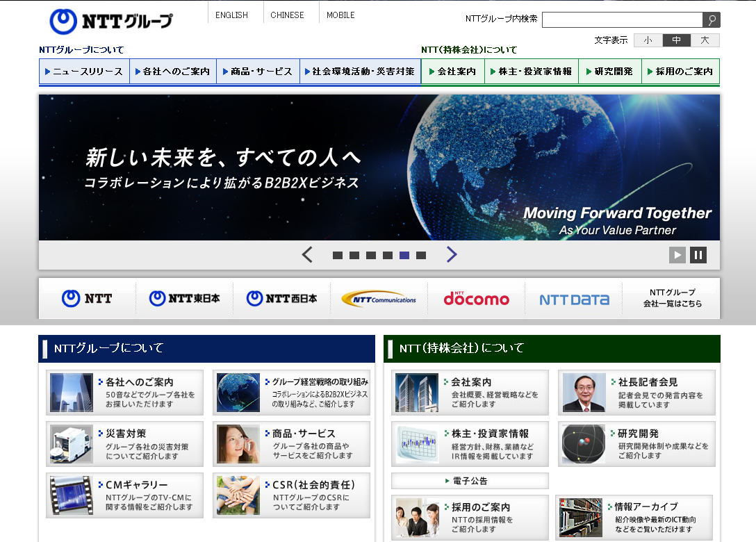Image resolution: width=756 pixels, height=542 pixels.
Task: Open the 災害対策 card
Action: click(125, 444)
